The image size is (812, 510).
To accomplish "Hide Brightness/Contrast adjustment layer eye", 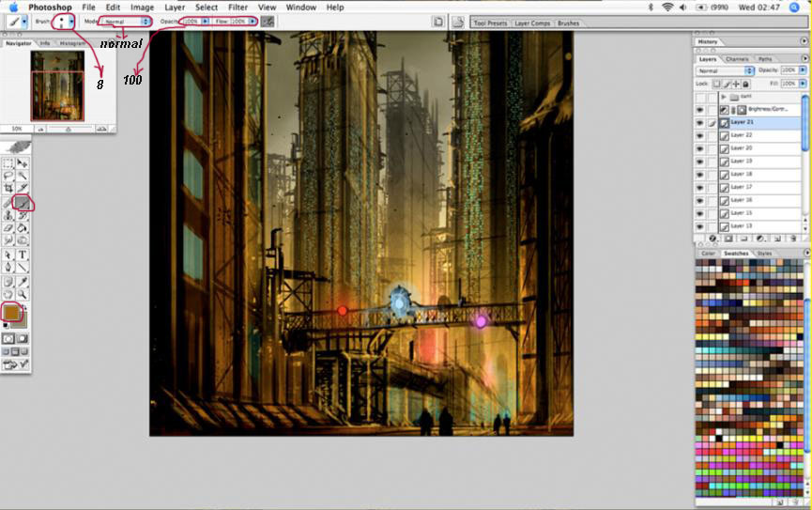I will tap(700, 110).
